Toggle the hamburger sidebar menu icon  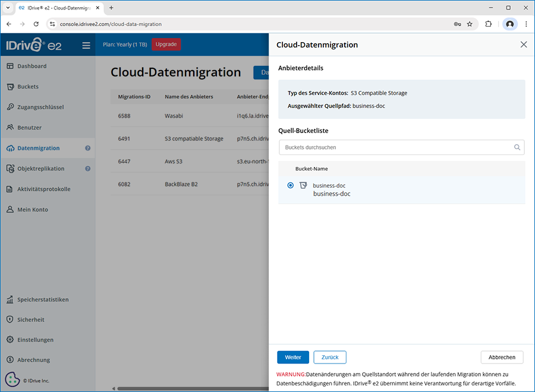tap(86, 45)
